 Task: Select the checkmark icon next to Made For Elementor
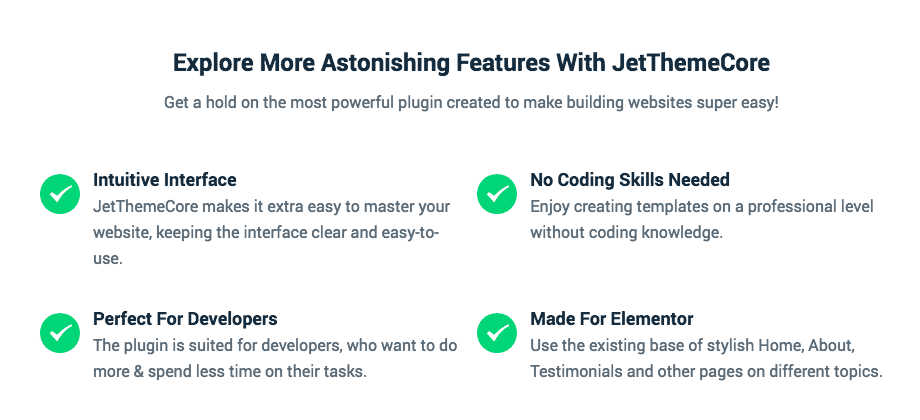coord(497,333)
